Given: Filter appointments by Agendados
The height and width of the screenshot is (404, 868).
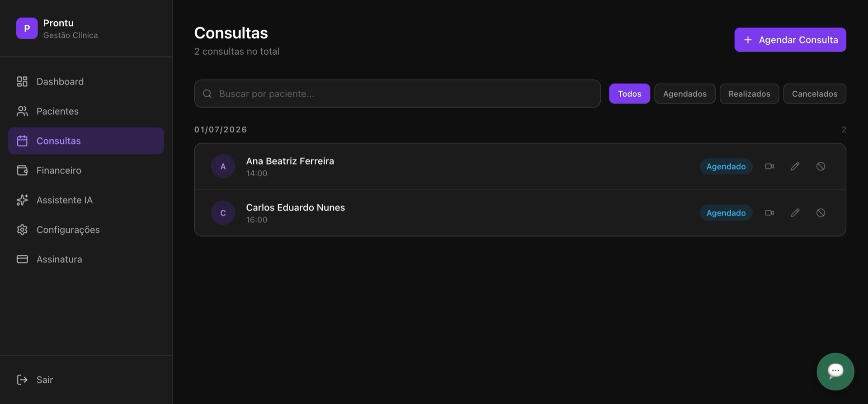Looking at the screenshot, I should (x=684, y=94).
